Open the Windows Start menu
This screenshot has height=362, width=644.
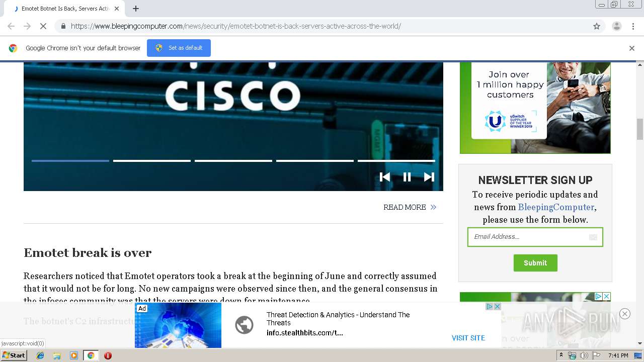pos(14,355)
